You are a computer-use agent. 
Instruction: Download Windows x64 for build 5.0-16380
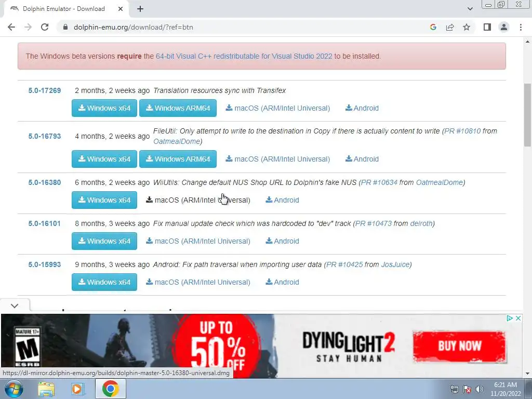point(104,200)
